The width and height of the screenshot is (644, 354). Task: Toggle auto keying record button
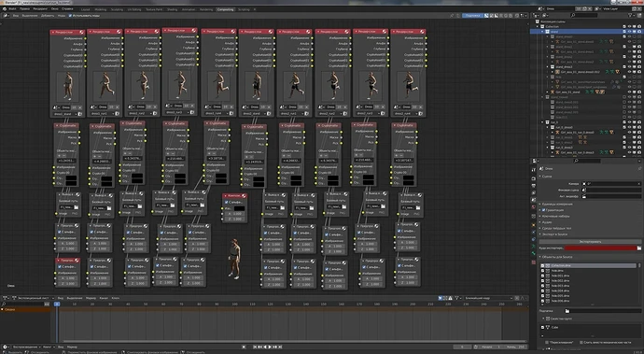244,347
